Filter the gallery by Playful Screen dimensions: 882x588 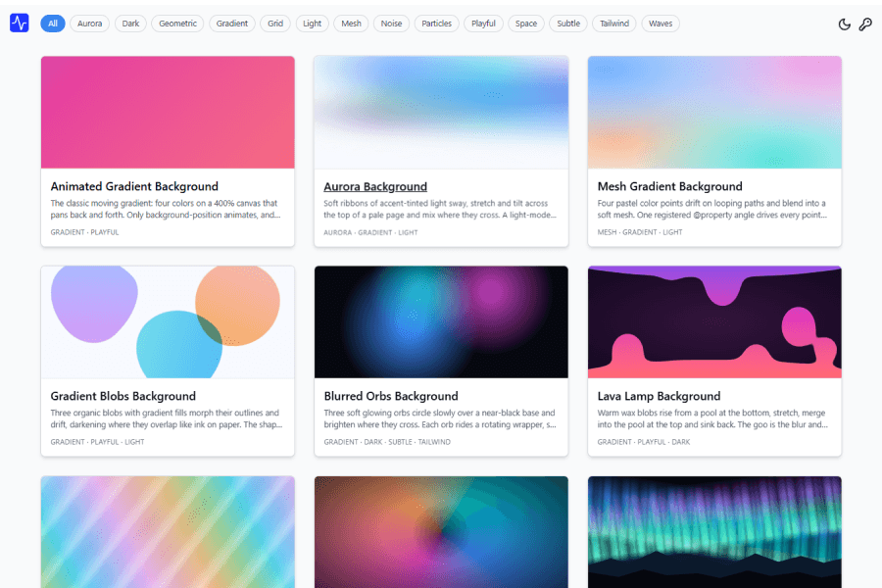point(484,24)
